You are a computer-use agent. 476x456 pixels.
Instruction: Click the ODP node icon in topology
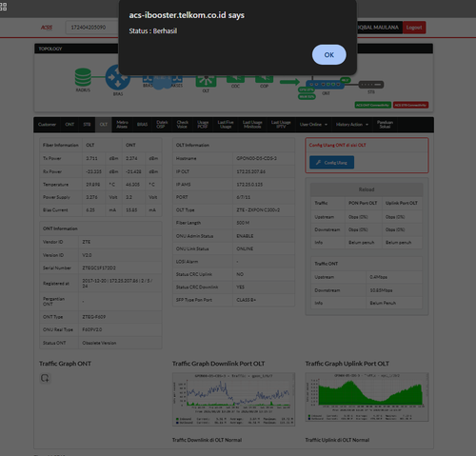pos(264,78)
